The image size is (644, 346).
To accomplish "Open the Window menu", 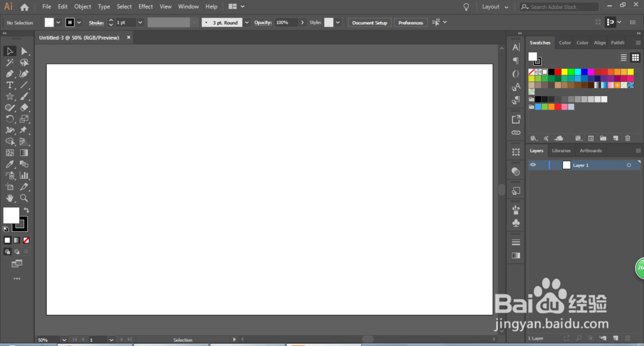I will (188, 6).
